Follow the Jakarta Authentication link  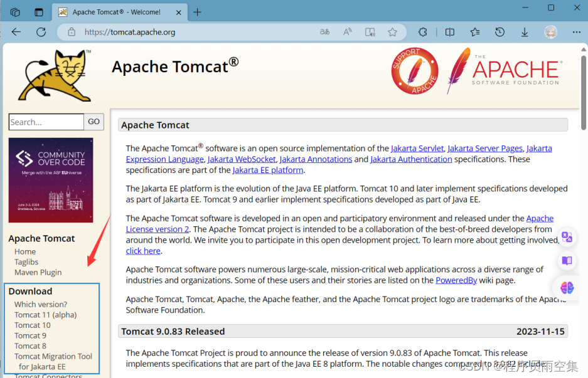point(411,159)
